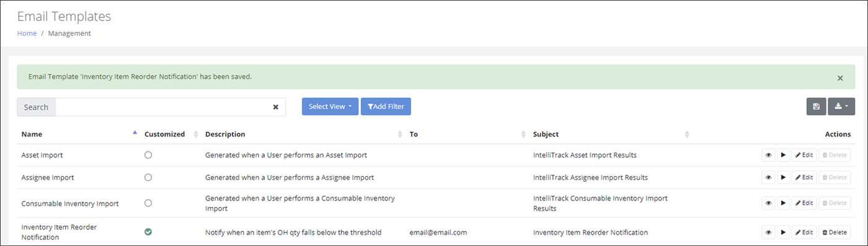Click the Search label addon
Screen dimensions: 868x246
(36, 107)
